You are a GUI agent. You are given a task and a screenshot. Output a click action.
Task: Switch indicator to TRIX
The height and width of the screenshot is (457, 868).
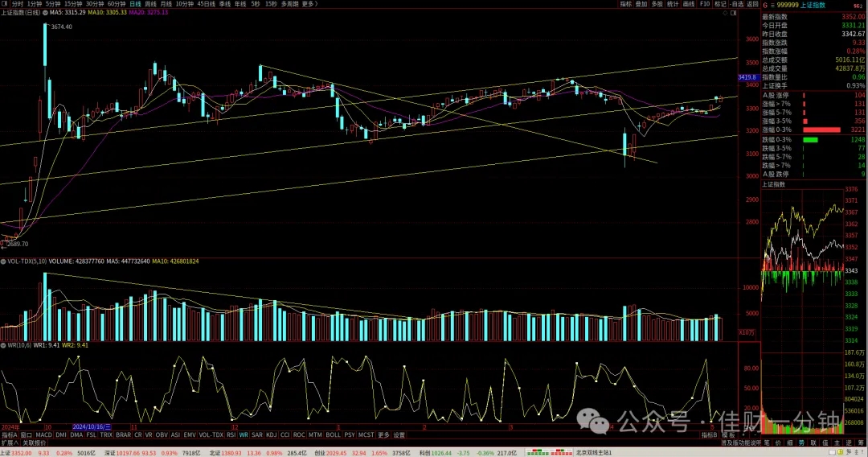click(x=106, y=435)
